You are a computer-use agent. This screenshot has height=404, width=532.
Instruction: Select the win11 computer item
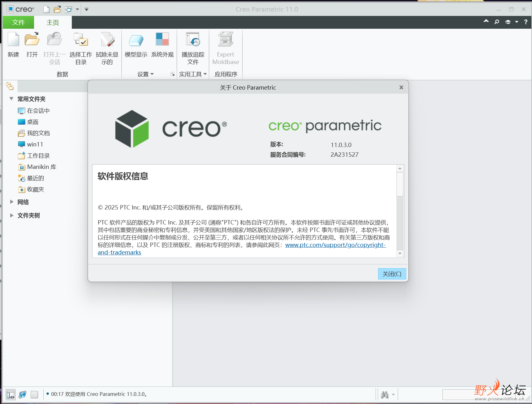[30, 144]
